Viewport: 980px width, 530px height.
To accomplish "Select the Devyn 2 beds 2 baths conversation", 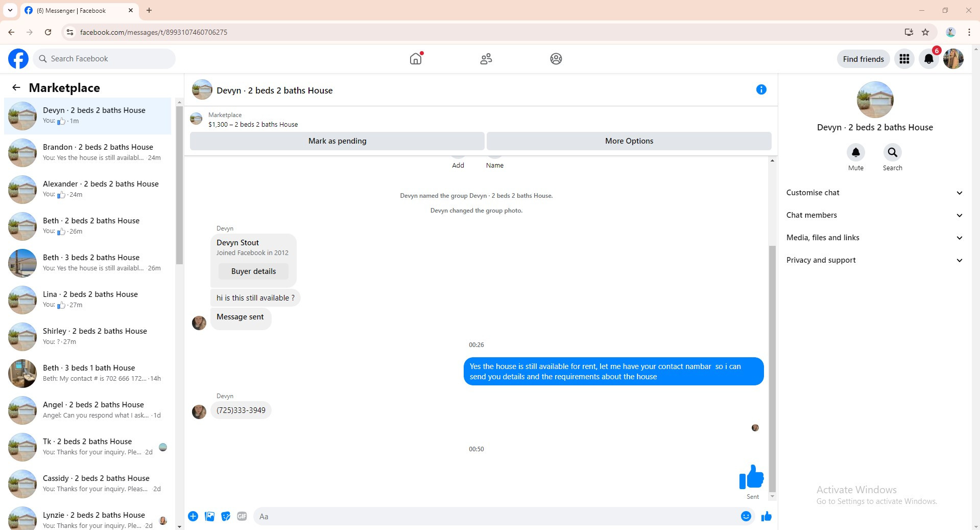I will pyautogui.click(x=88, y=116).
